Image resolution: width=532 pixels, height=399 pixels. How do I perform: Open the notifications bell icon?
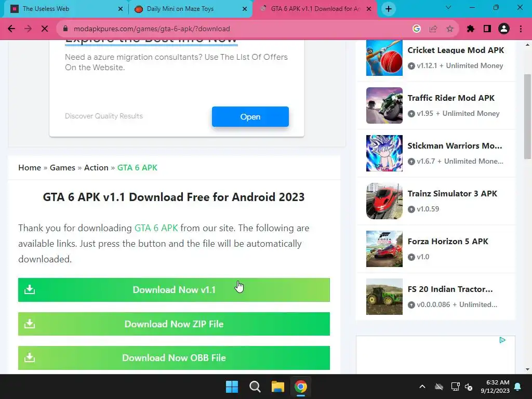pyautogui.click(x=518, y=387)
